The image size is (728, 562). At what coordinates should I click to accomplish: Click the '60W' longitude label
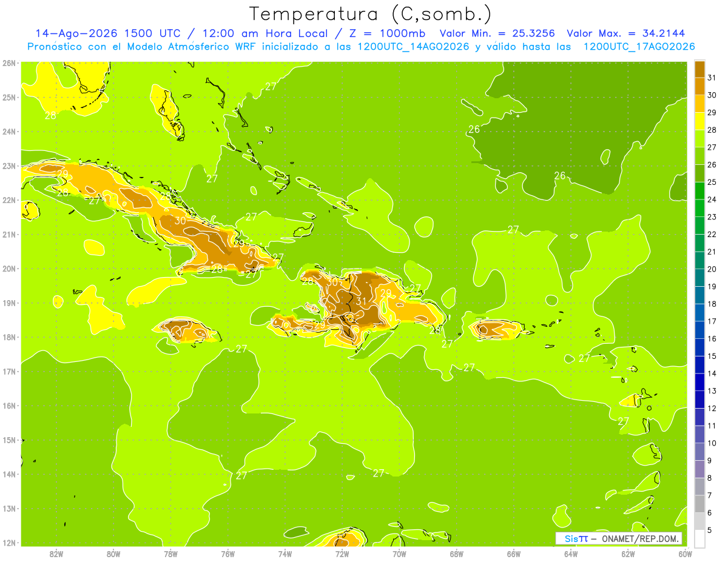point(686,554)
